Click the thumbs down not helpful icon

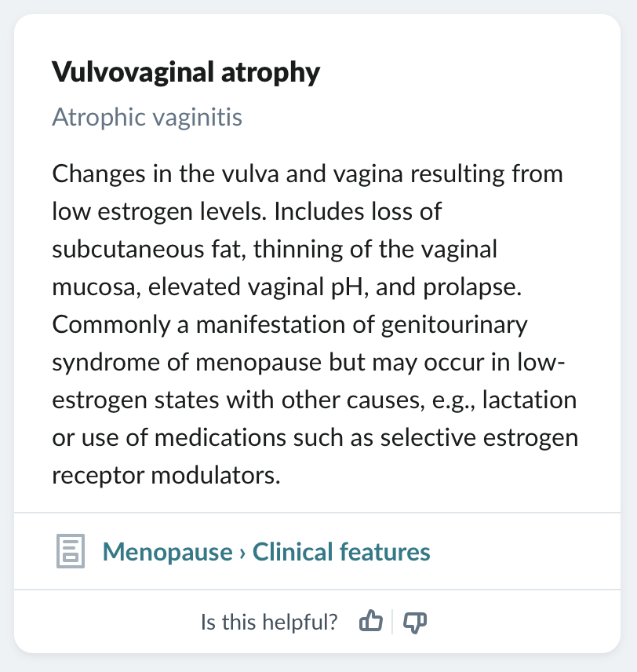pyautogui.click(x=415, y=623)
